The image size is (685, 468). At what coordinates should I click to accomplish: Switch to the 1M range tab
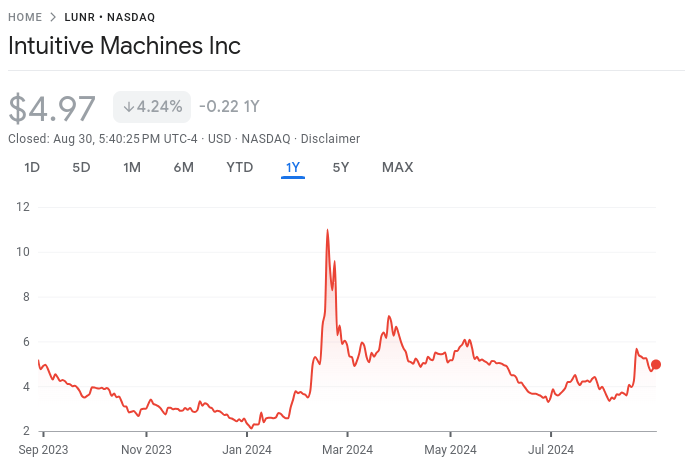pos(132,167)
